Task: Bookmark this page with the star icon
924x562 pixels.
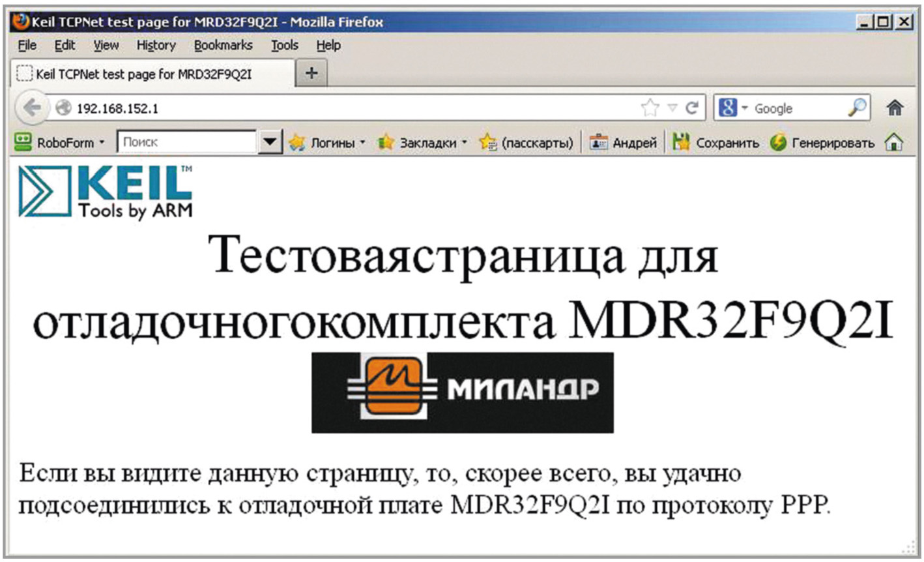Action: [x=650, y=108]
